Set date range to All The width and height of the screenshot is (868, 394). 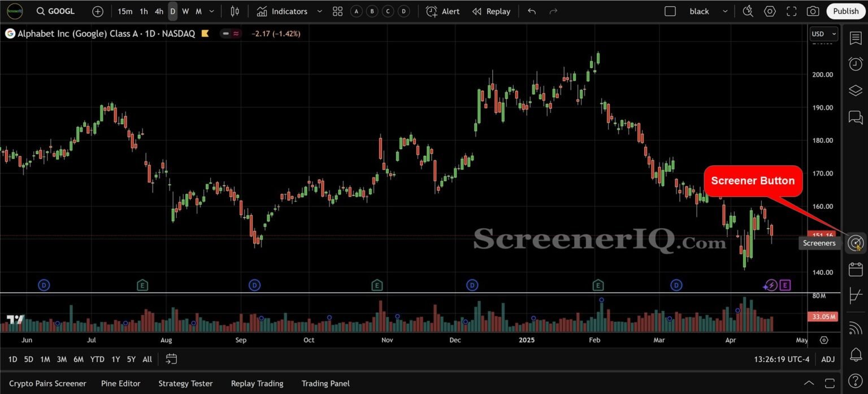pyautogui.click(x=147, y=359)
